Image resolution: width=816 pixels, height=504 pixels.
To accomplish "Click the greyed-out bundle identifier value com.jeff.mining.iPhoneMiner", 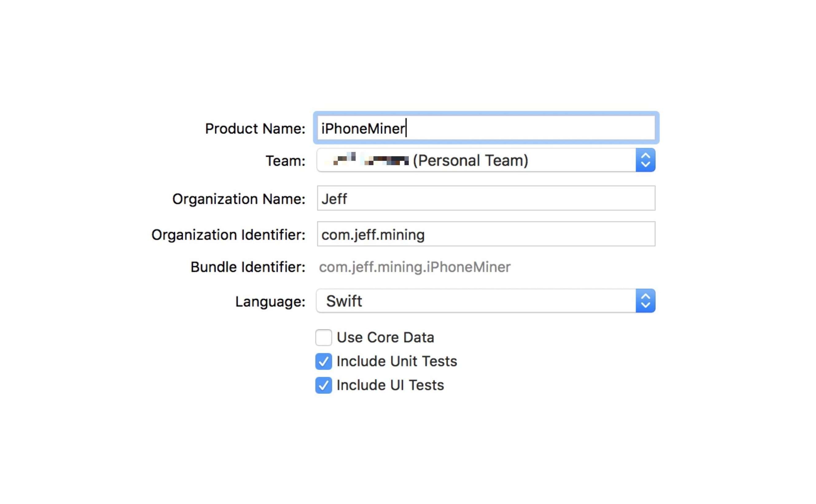I will [415, 267].
